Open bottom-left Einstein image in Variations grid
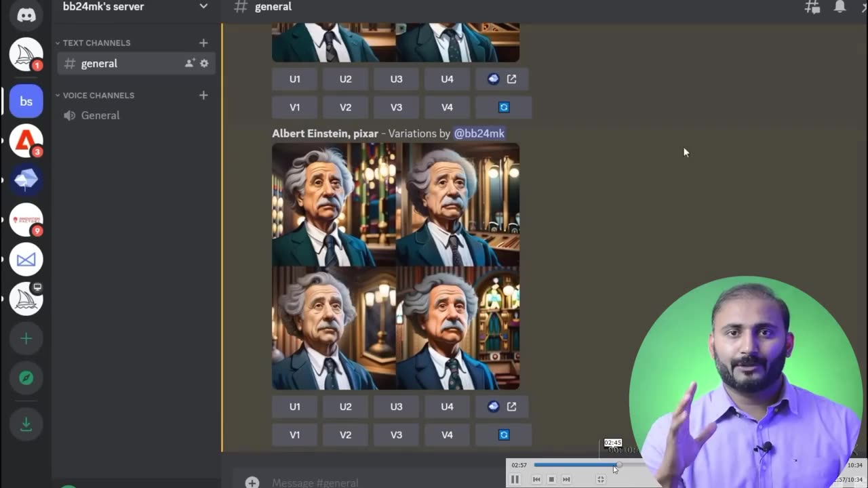 [334, 328]
